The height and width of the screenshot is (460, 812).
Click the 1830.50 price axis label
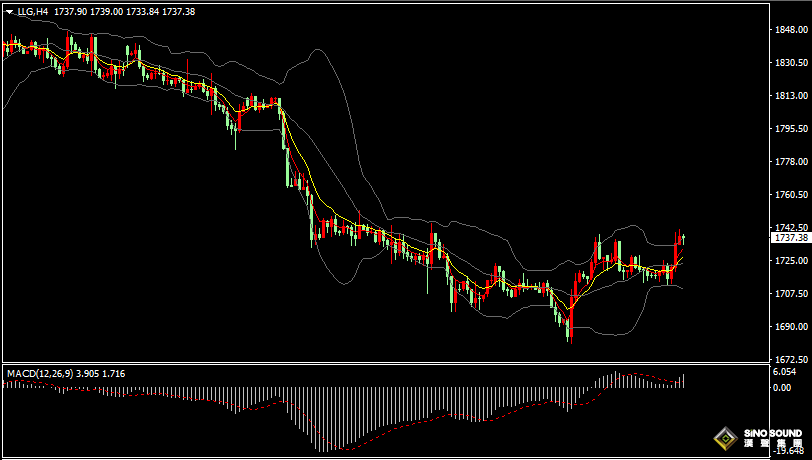point(791,63)
